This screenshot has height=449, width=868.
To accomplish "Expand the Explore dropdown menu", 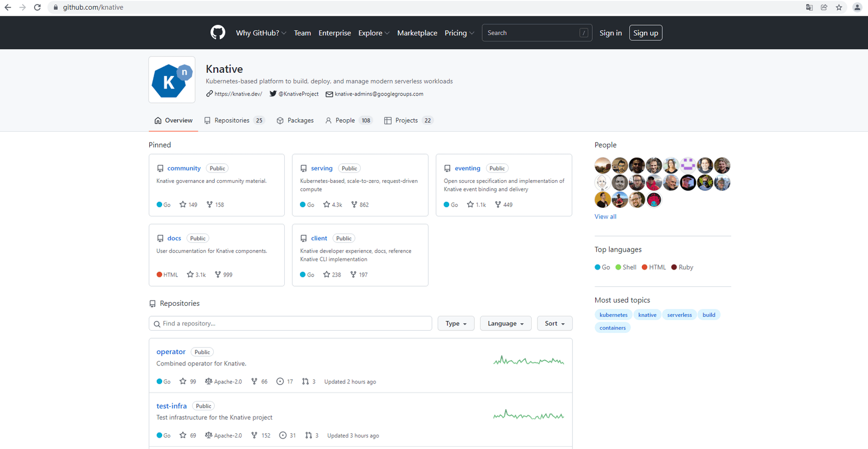I will (374, 33).
